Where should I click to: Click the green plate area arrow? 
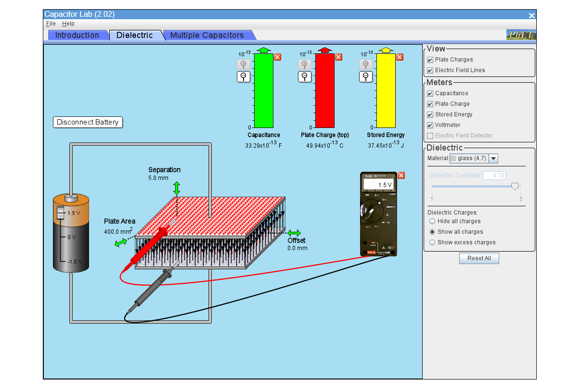(120, 242)
